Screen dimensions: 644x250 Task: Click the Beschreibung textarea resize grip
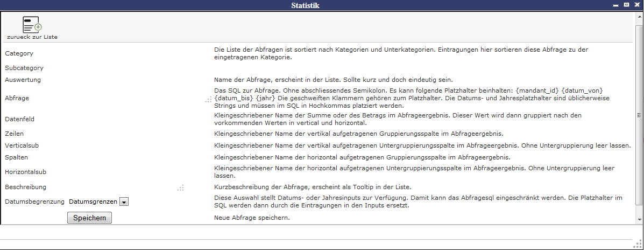(181, 188)
